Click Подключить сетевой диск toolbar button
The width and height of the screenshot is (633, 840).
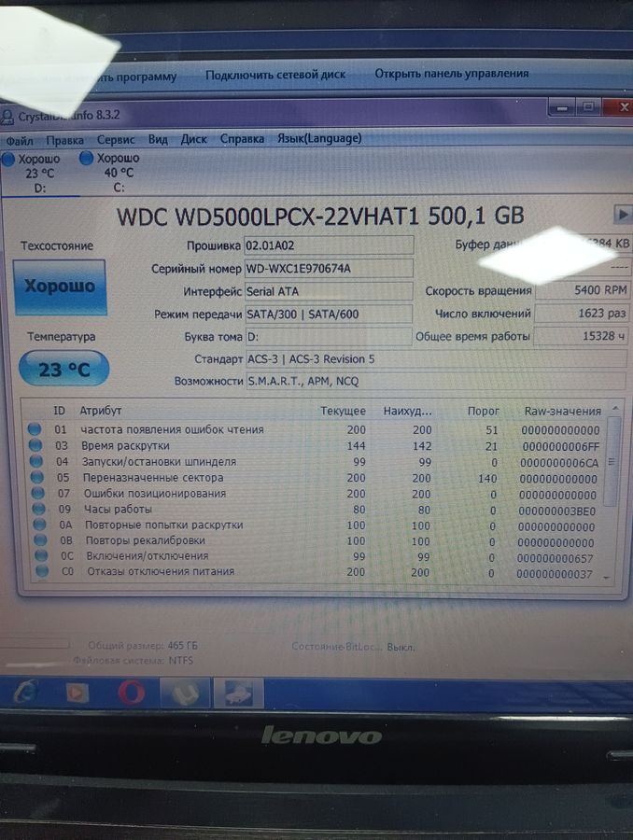(275, 74)
